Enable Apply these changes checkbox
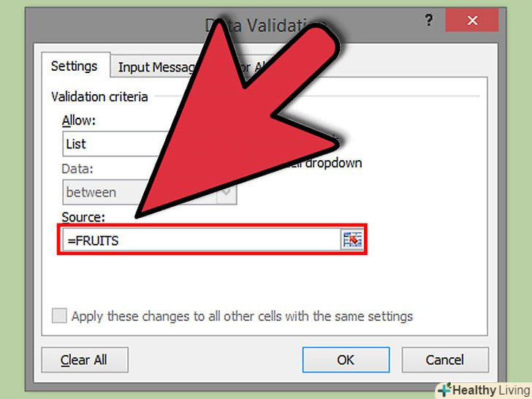The height and width of the screenshot is (399, 532). [59, 316]
